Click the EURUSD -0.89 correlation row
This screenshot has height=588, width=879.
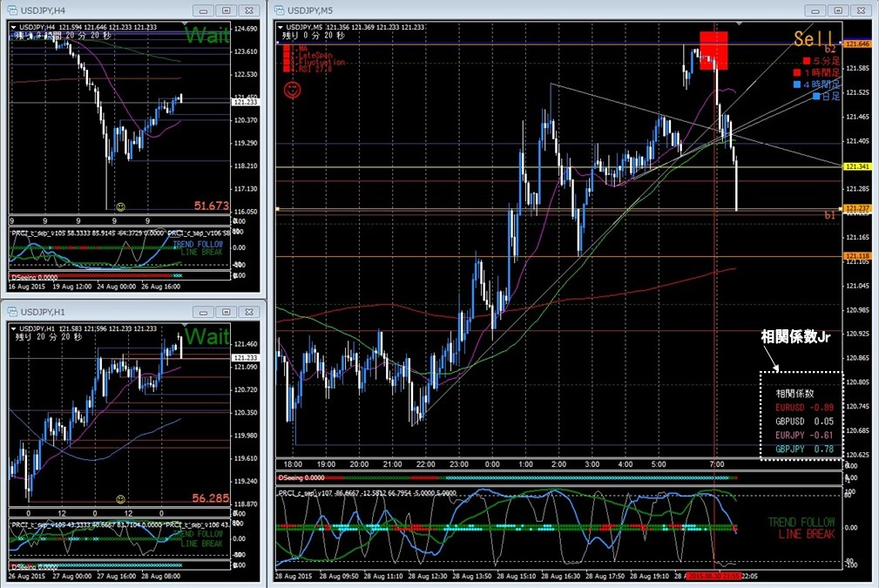pos(804,408)
